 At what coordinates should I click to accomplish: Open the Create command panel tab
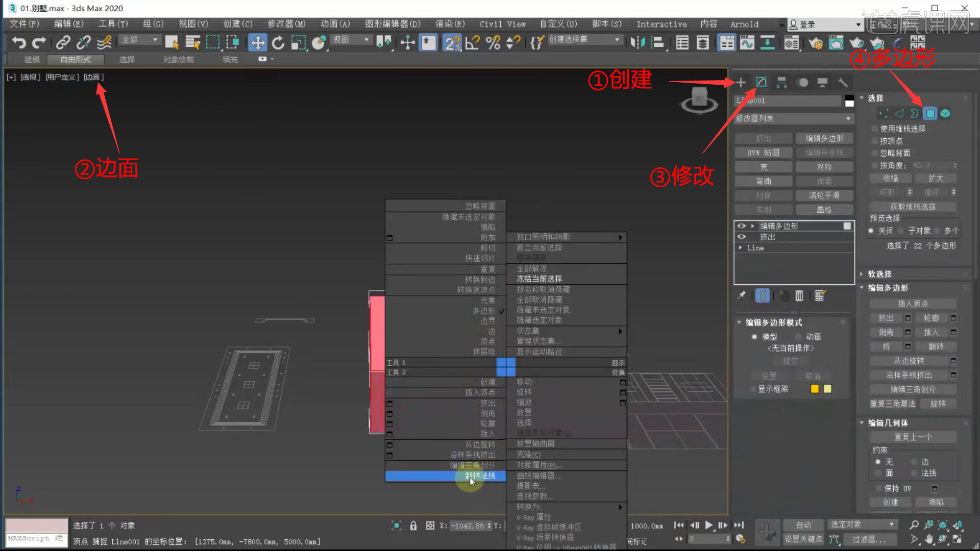pos(741,82)
